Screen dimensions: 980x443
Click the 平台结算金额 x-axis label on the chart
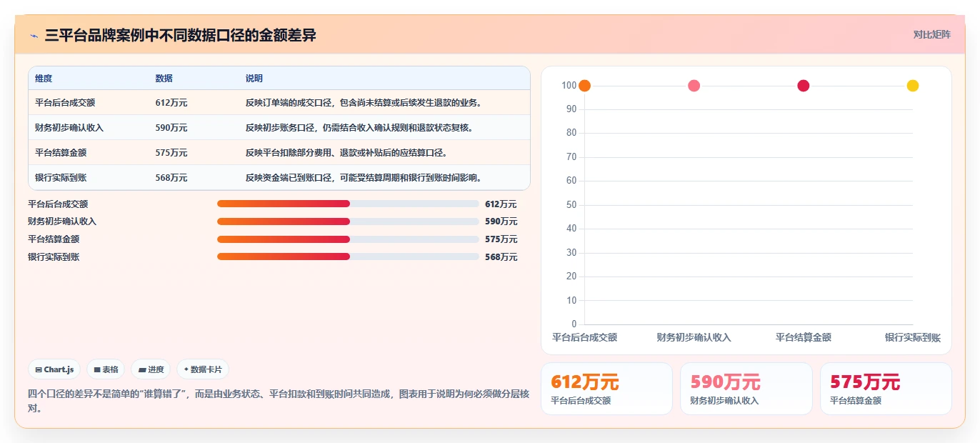803,337
